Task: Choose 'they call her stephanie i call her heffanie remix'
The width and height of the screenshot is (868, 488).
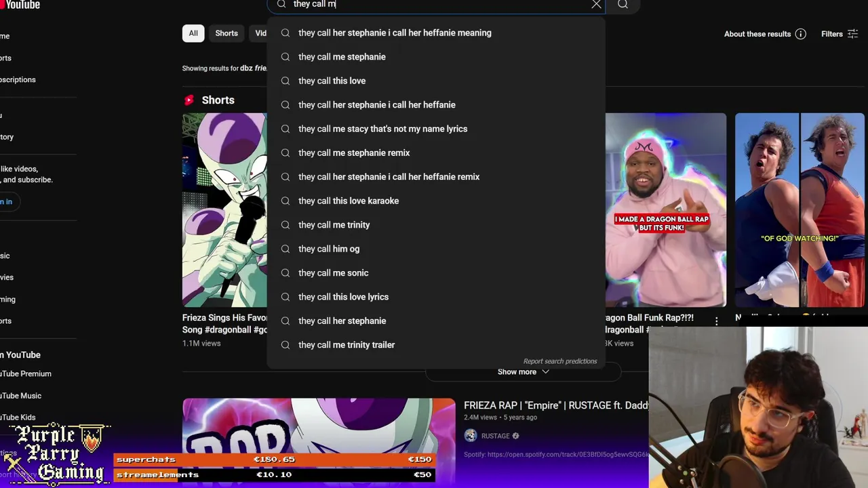Action: 436,177
